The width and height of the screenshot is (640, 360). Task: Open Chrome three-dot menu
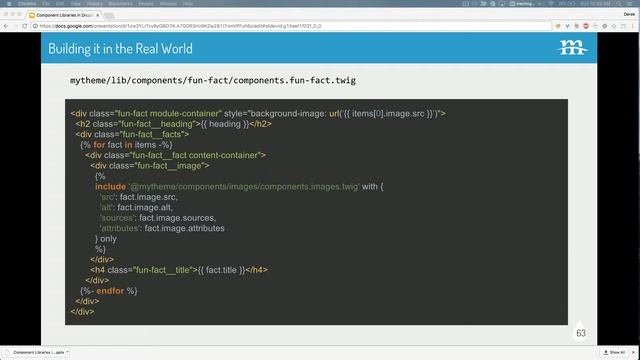pyautogui.click(x=633, y=26)
